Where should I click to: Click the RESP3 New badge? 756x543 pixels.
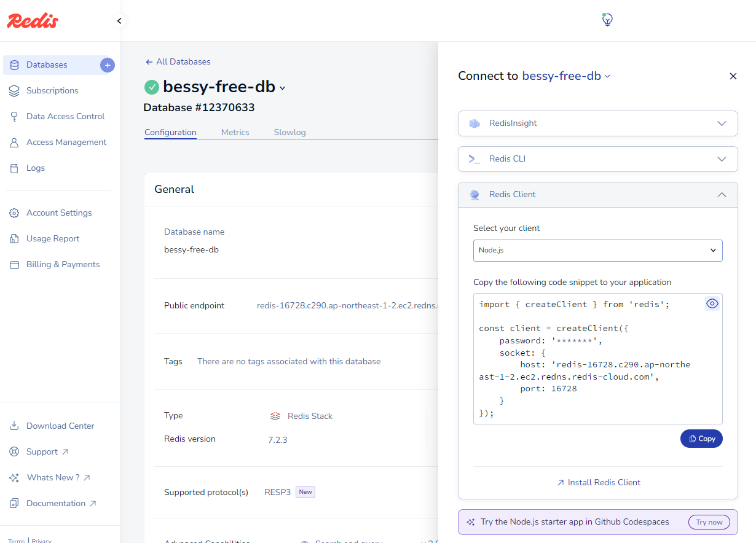pos(305,492)
